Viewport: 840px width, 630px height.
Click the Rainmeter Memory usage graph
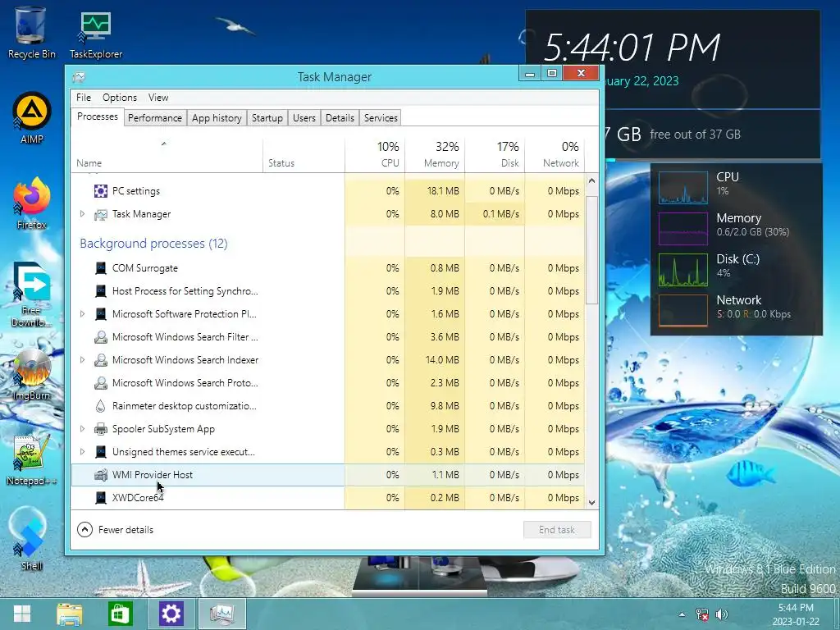pyautogui.click(x=683, y=229)
